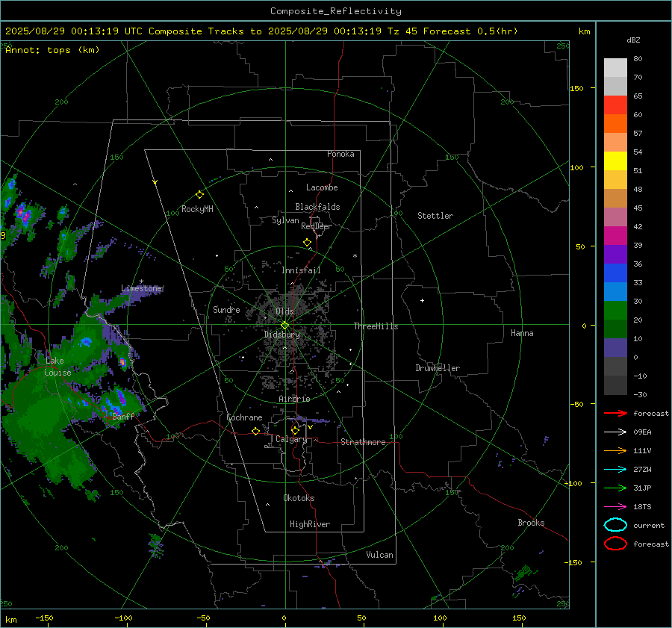This screenshot has width=672, height=628.
Task: Click the yellow diamond marker near RedDeer
Action: (307, 243)
